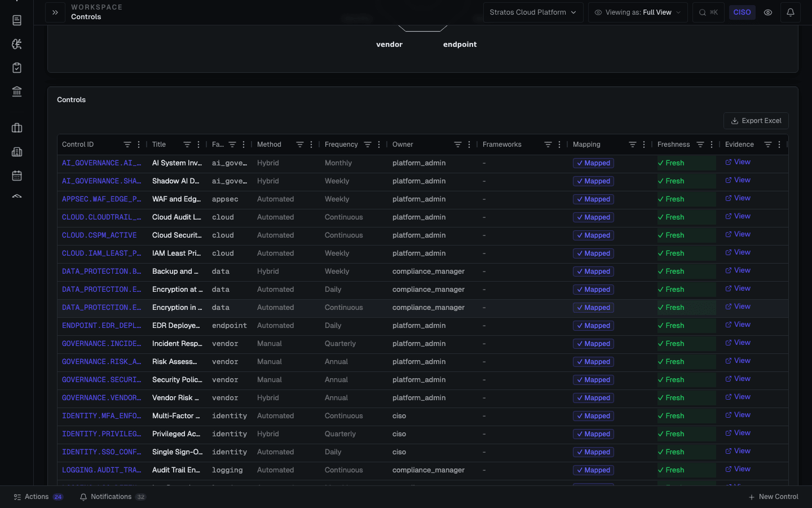Open the briefcase icon in the sidebar
The width and height of the screenshot is (812, 508).
17,128
